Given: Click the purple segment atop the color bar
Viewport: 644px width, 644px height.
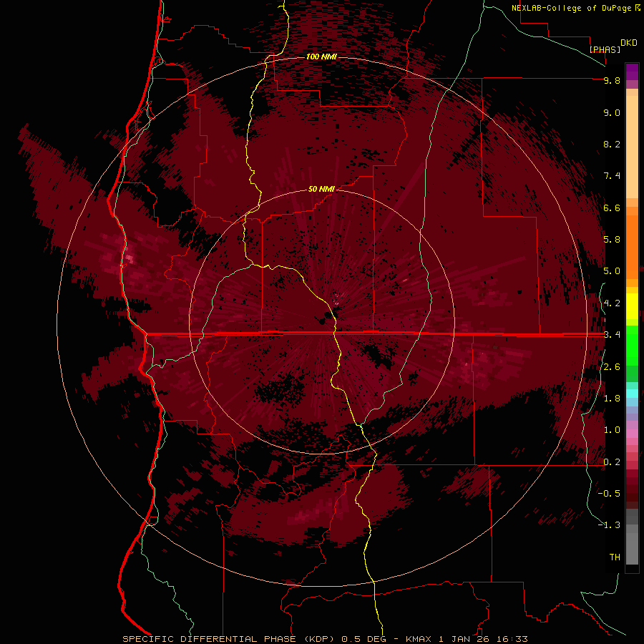Looking at the screenshot, I should pyautogui.click(x=632, y=72).
